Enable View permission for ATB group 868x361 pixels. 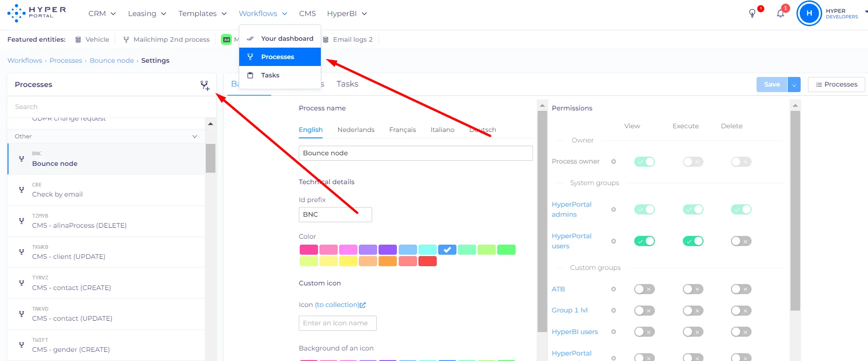point(644,289)
